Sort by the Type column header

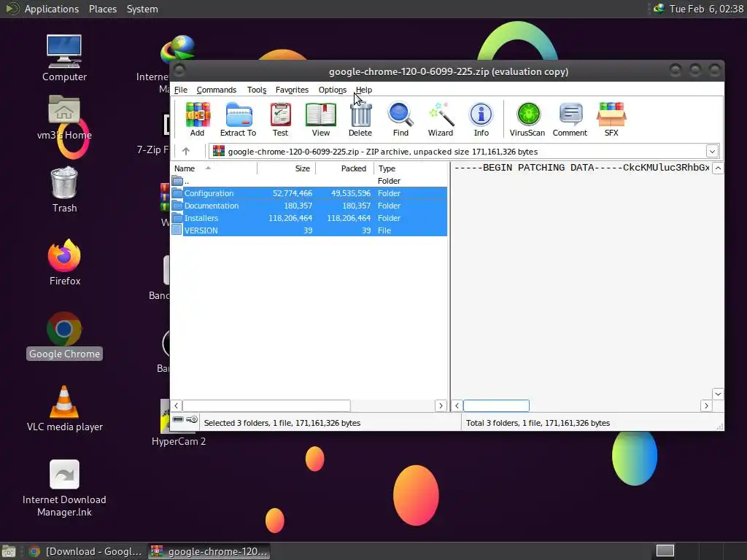tap(411, 168)
